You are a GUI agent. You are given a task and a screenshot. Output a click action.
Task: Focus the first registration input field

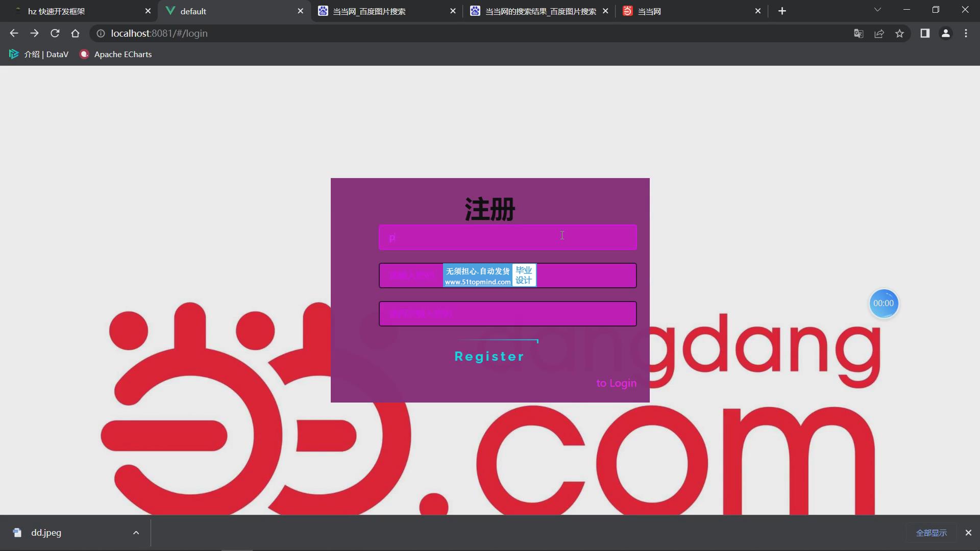508,237
